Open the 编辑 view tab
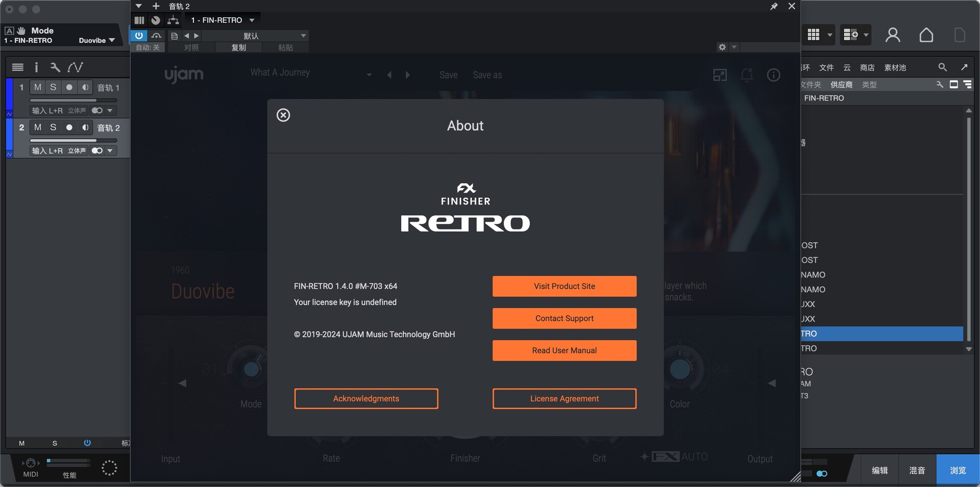The width and height of the screenshot is (980, 487). click(879, 470)
